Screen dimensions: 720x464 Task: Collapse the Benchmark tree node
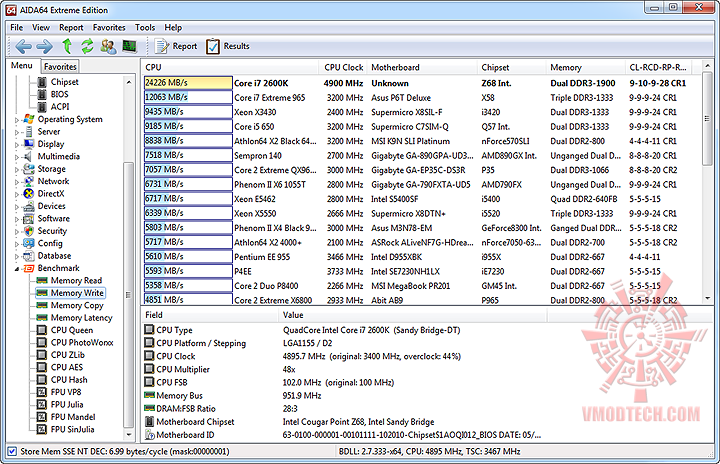coord(17,269)
